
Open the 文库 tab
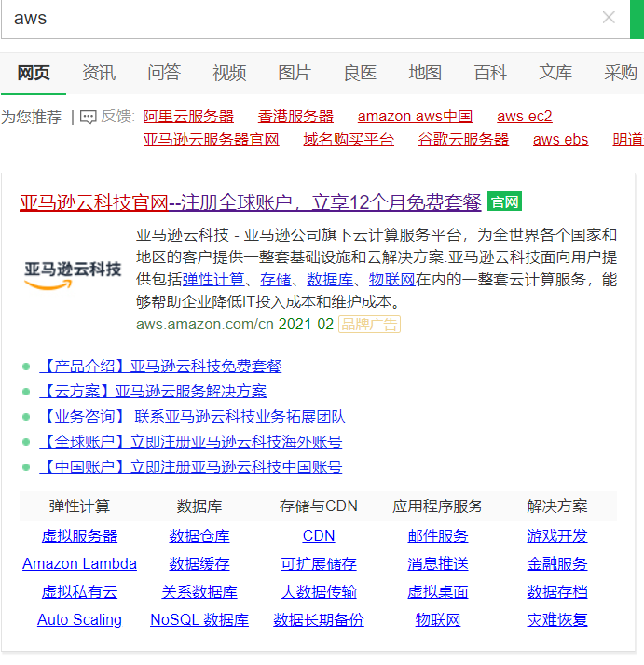pos(555,73)
